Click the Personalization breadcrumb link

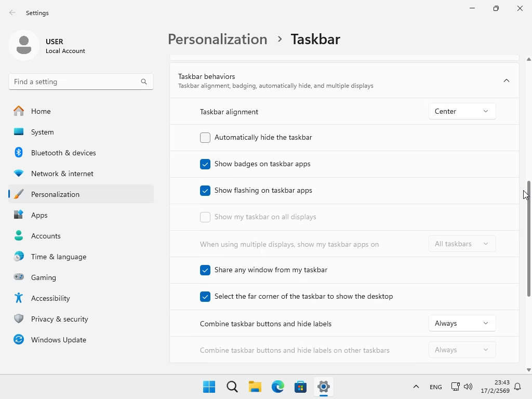point(217,39)
